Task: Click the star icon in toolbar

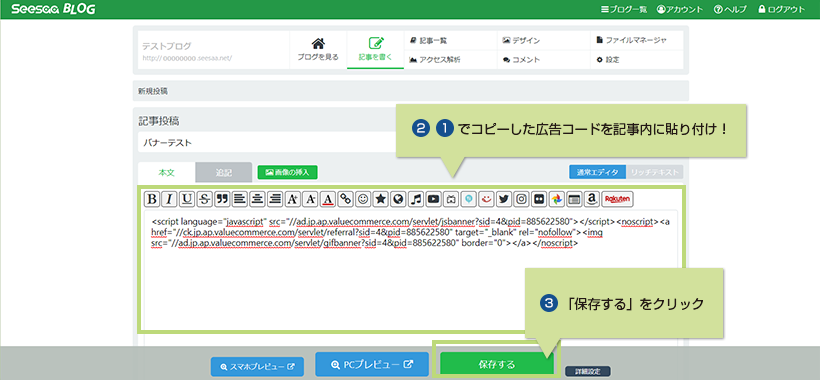Action: [381, 199]
